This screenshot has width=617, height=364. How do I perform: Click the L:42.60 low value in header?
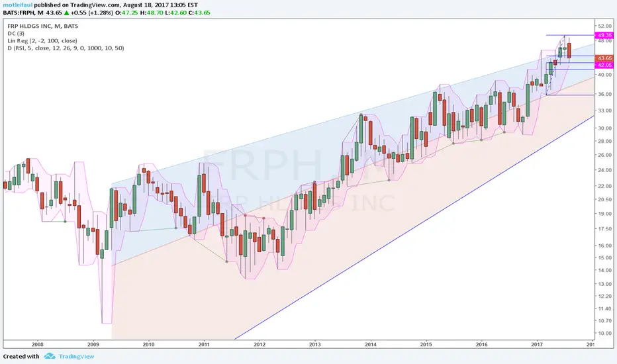176,13
